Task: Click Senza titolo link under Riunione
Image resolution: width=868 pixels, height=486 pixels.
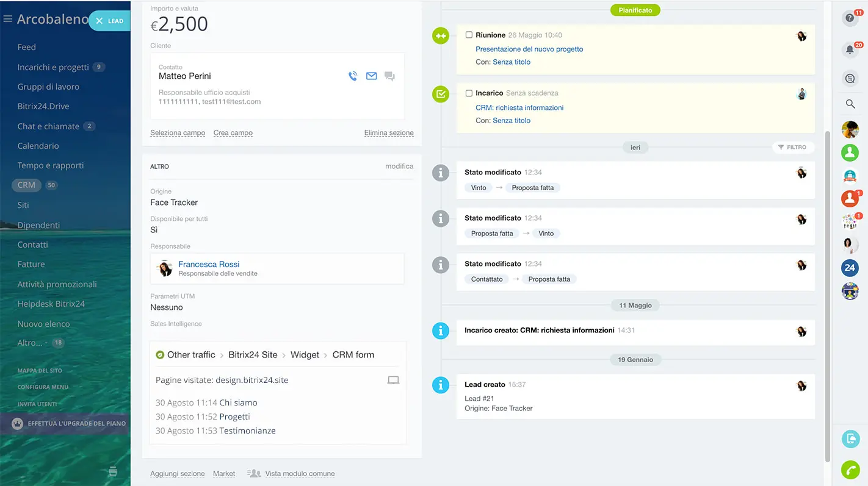Action: pyautogui.click(x=512, y=62)
